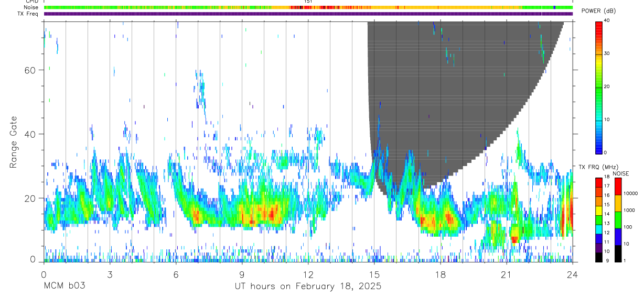Click the '10' tick on the POWER color bar
The height and width of the screenshot is (297, 644).
coord(607,120)
